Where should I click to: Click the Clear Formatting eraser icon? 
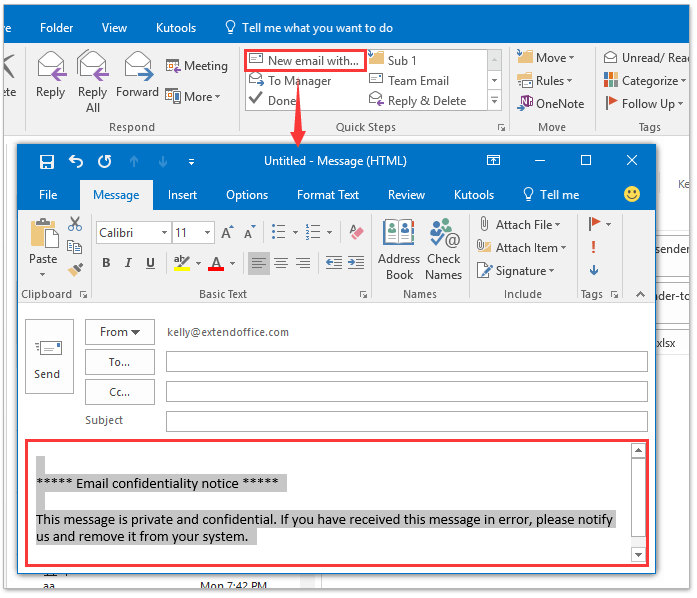coord(357,233)
